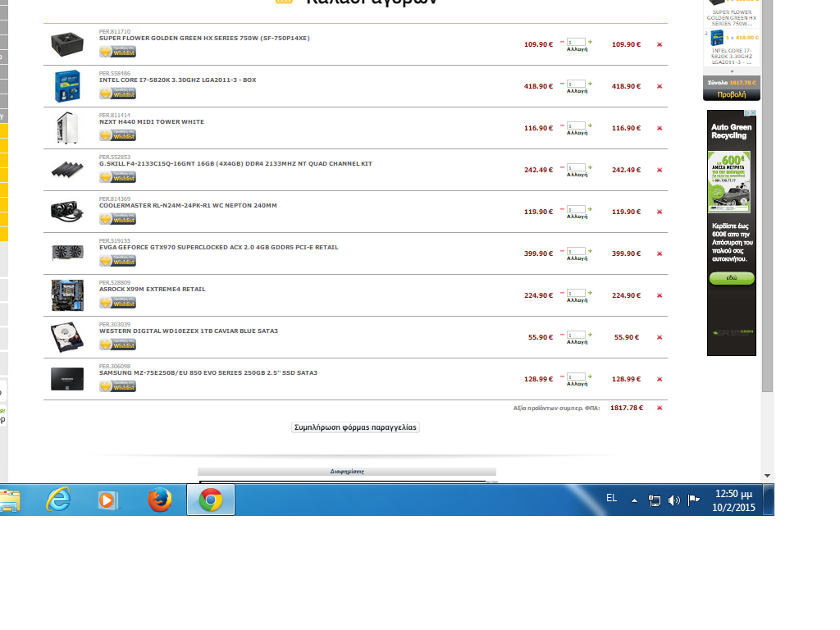Add Intel Core i7-5820K to Wishlist
Viewport: 840px width, 630px height.
[118, 94]
